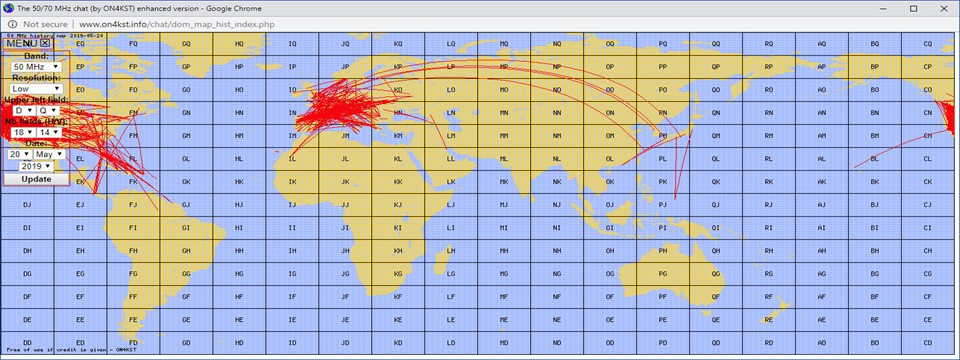Expand the upper left field Q selector
This screenshot has height=360, width=960.
pos(48,111)
